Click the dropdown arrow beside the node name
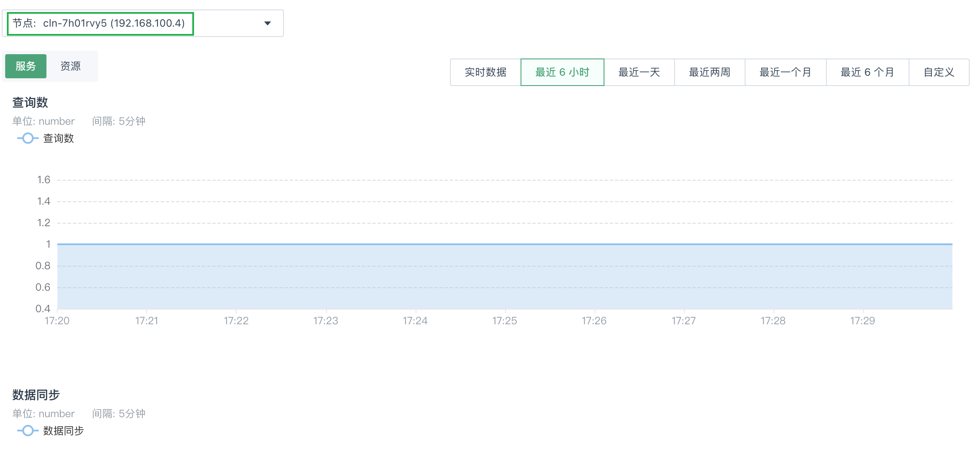This screenshot has height=455, width=980. [x=267, y=24]
